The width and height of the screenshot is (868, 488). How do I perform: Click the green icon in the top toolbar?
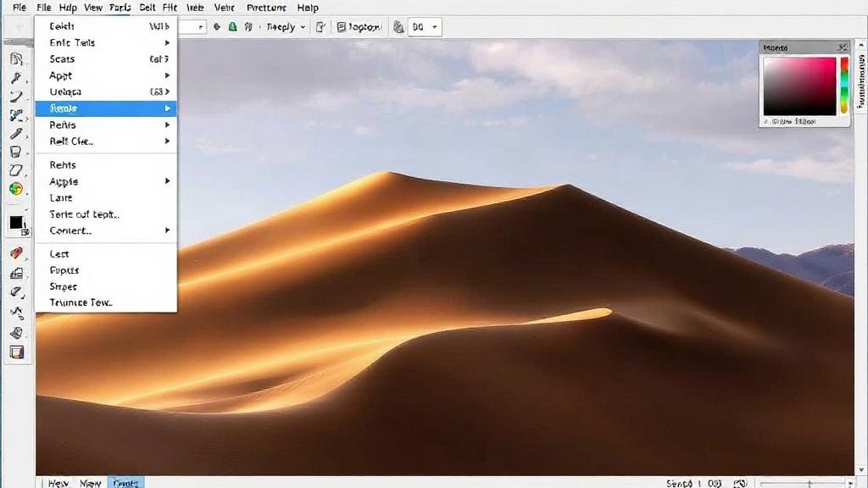(233, 26)
